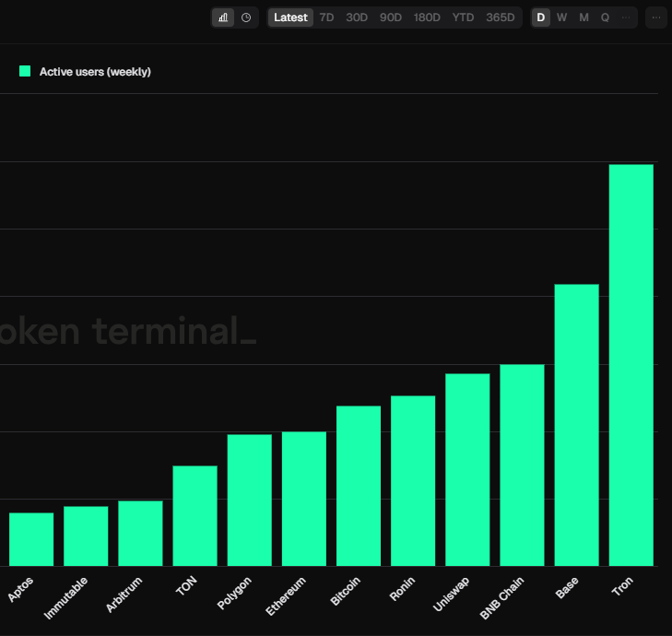Click the Base axis label
Image resolution: width=672 pixels, height=636 pixels.
(567, 587)
